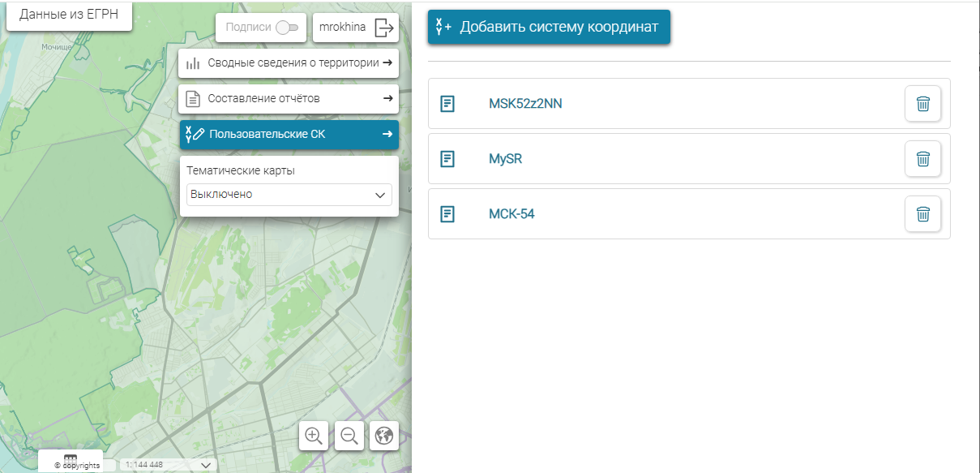Delete the MySR coordinate system
The image size is (980, 473).
922,159
